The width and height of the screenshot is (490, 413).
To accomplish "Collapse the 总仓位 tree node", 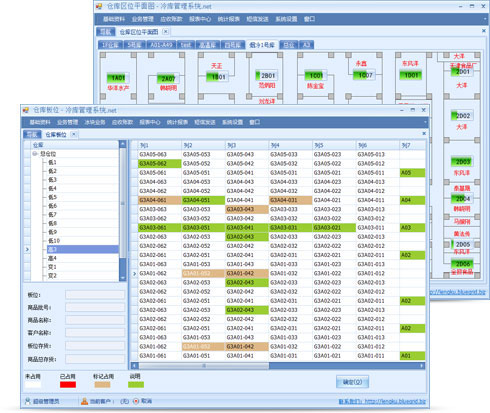I will [35, 154].
